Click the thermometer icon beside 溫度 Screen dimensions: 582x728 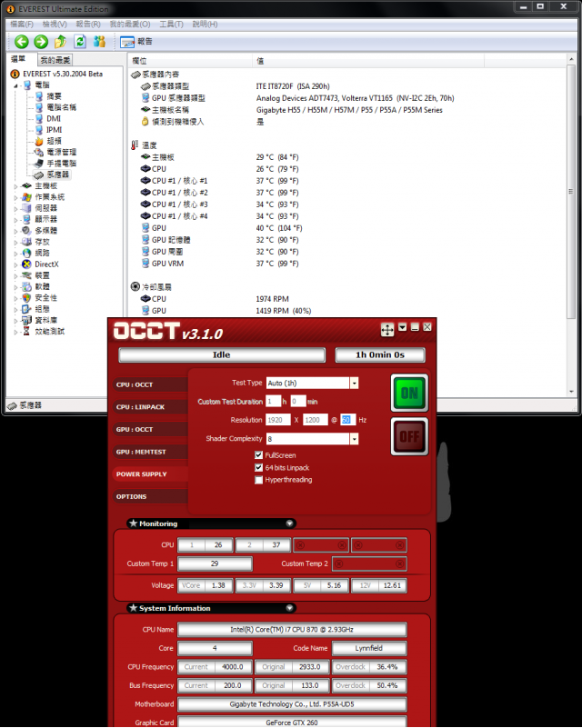pos(135,145)
